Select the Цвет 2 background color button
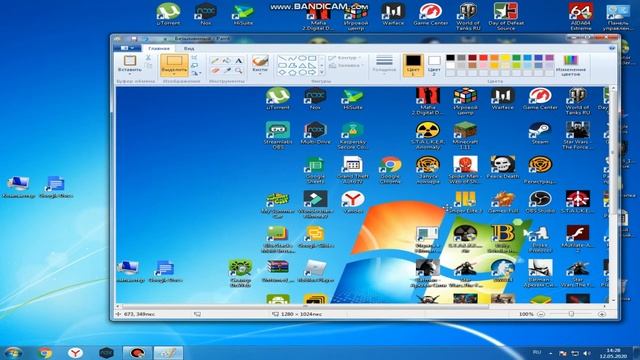The width and height of the screenshot is (640, 360). 434,65
